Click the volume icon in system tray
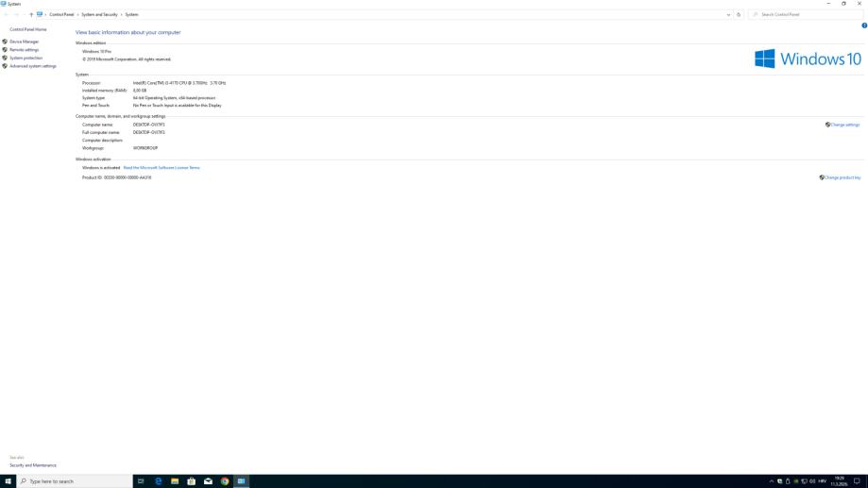The height and width of the screenshot is (488, 868). (812, 481)
